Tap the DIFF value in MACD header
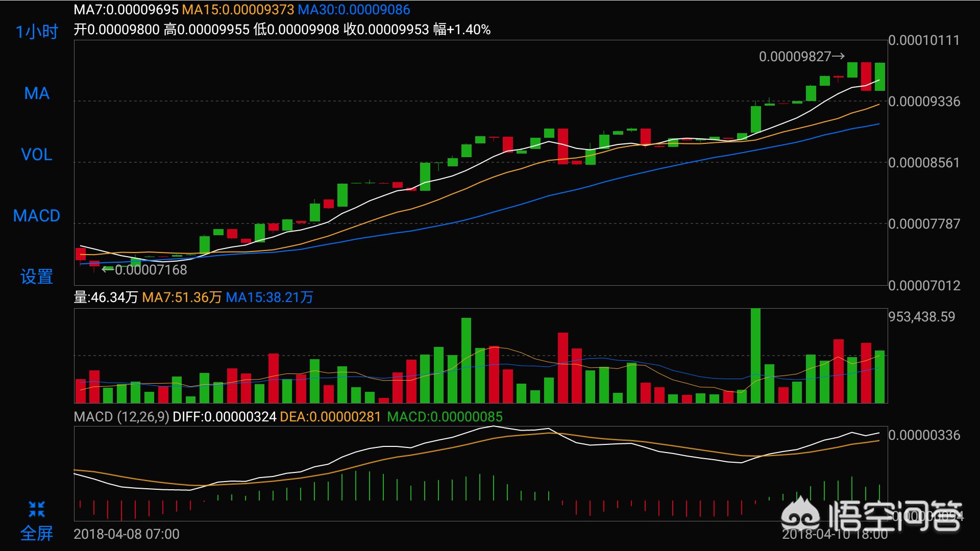 tap(225, 417)
